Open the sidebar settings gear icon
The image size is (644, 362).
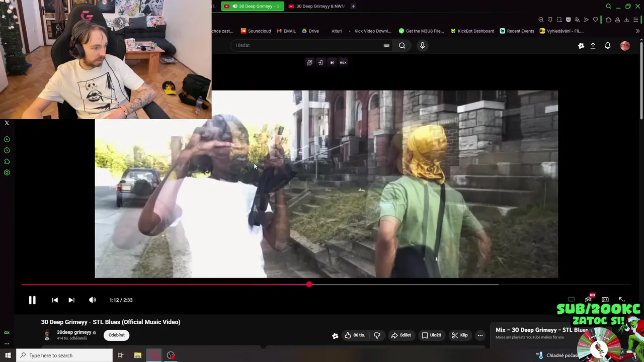[7, 172]
